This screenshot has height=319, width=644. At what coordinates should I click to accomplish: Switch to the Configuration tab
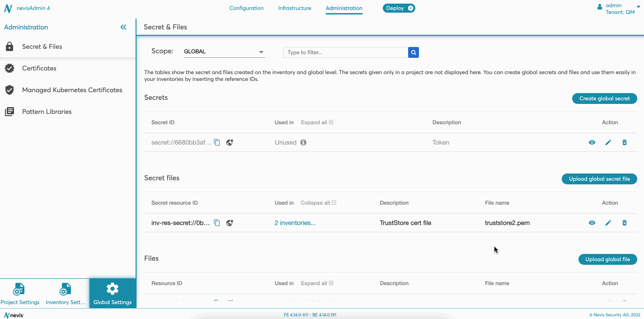click(246, 8)
